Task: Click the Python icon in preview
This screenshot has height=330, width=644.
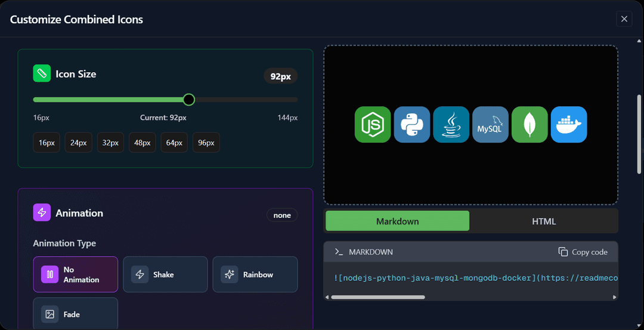Action: click(x=412, y=125)
